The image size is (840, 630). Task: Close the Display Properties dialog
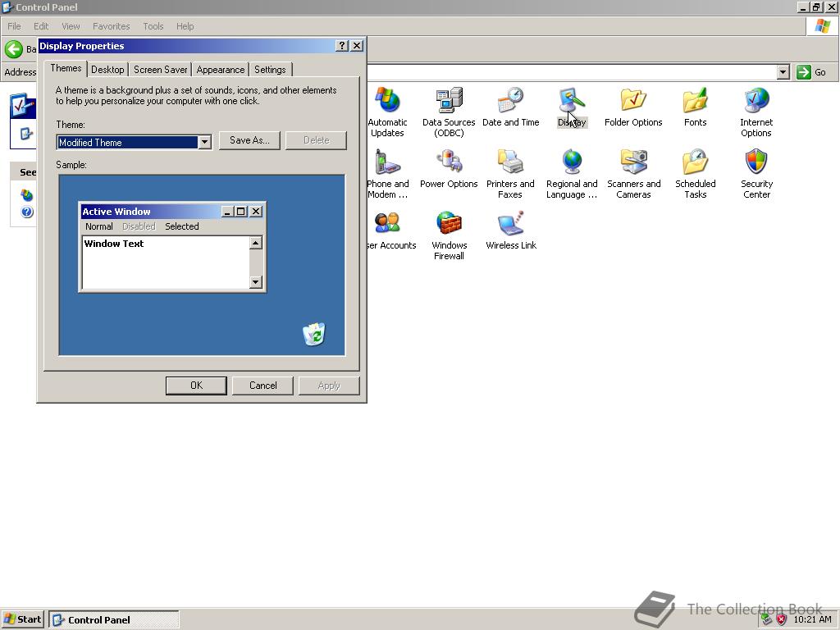click(x=357, y=46)
